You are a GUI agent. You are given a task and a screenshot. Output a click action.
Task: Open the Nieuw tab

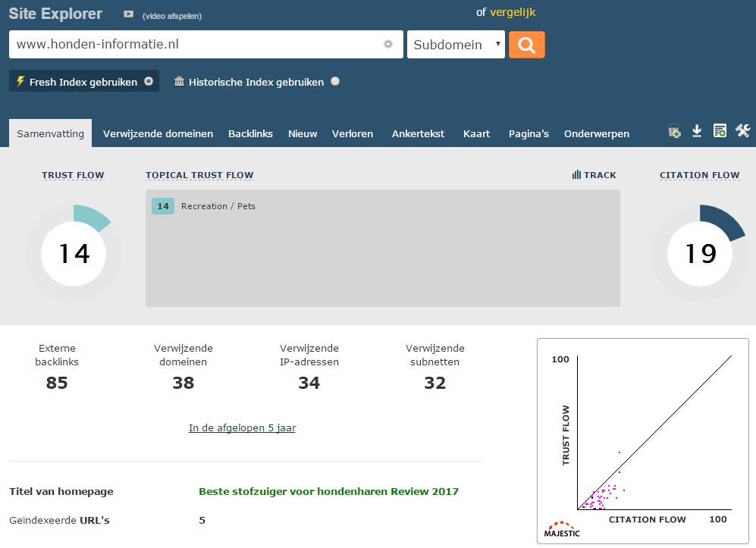point(303,133)
